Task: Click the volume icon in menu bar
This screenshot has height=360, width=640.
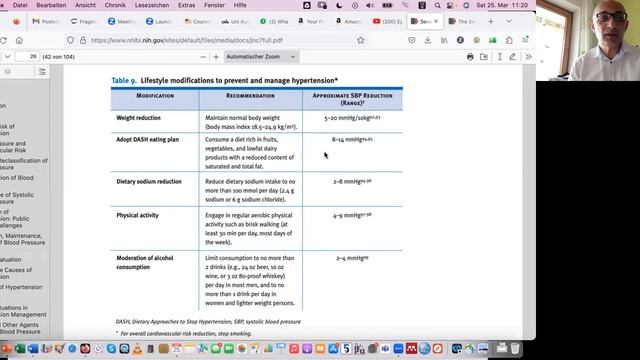Action: (x=370, y=5)
